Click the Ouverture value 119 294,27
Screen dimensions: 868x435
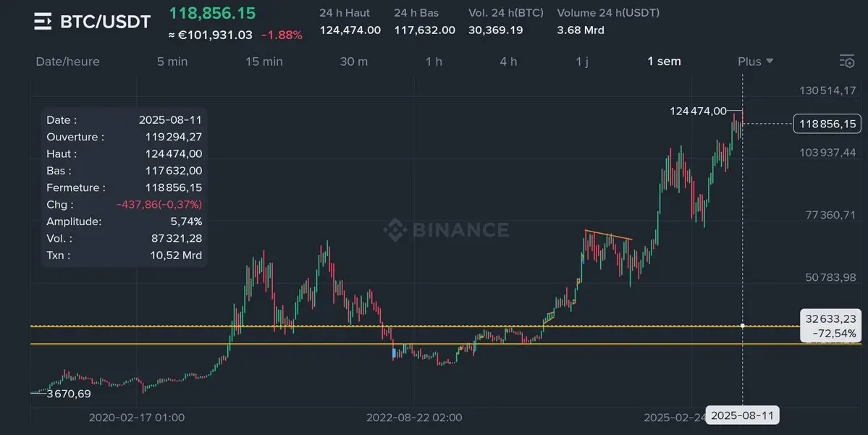pos(173,137)
